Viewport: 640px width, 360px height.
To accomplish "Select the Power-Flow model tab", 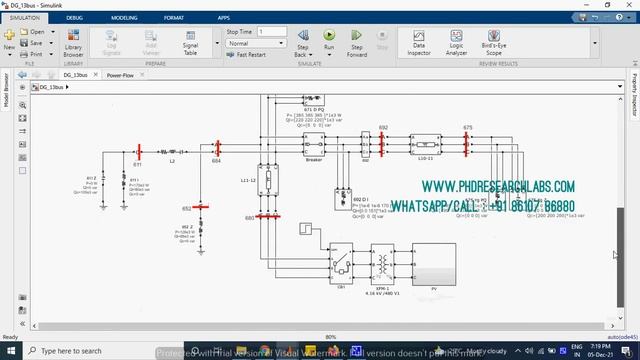I will (120, 75).
